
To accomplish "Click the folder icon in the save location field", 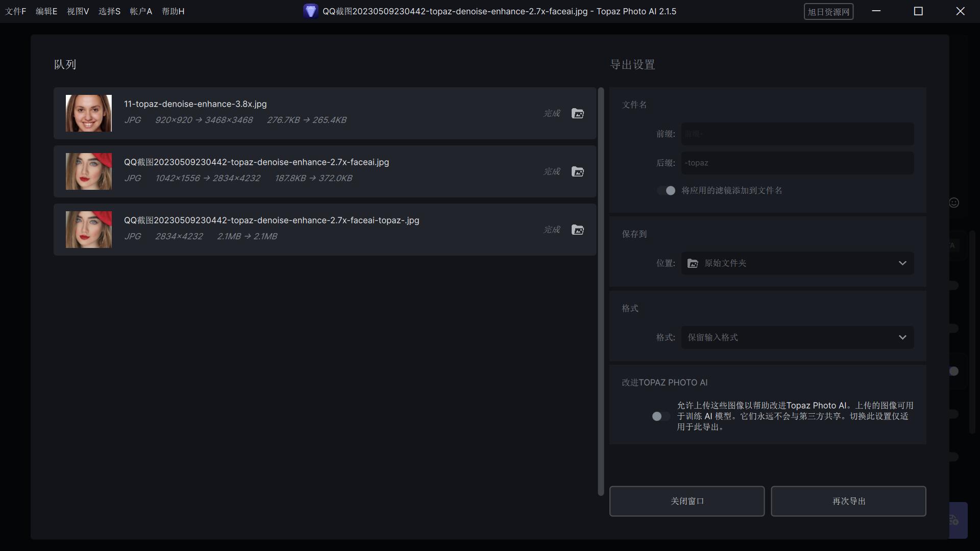I will (693, 263).
